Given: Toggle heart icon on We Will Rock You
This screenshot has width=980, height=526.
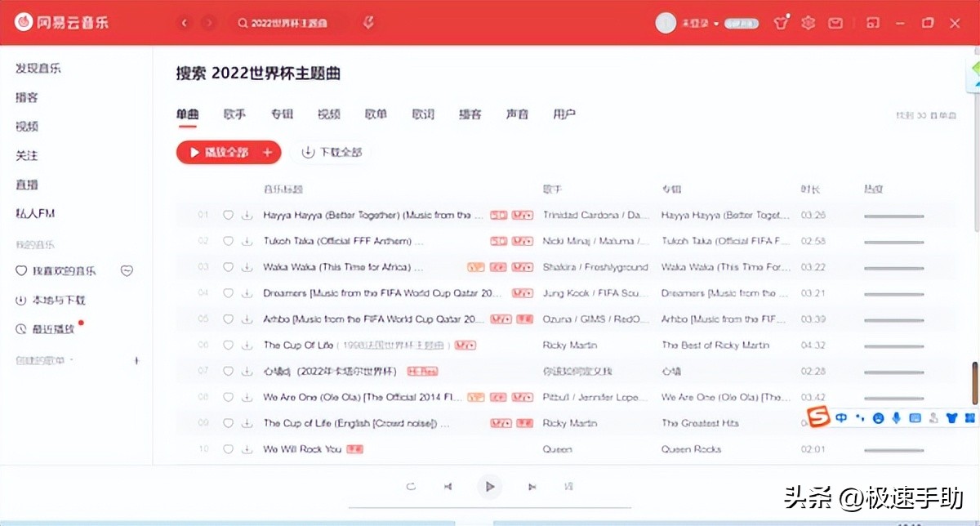Looking at the screenshot, I should [x=228, y=448].
